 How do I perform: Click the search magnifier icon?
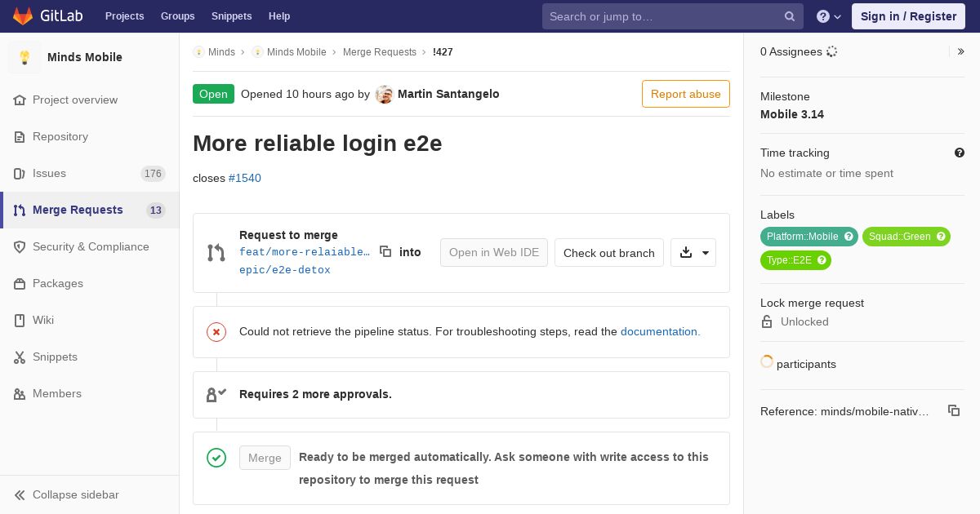click(790, 16)
